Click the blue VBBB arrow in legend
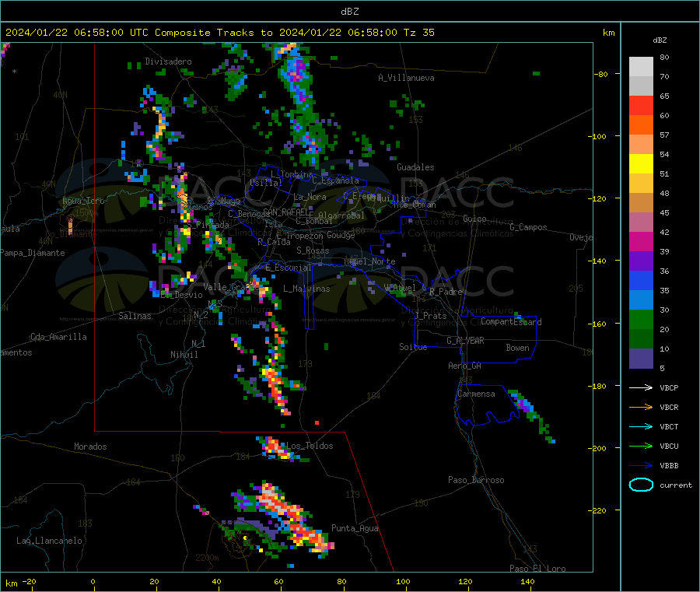Screen dimensions: 700x592 [x=641, y=465]
